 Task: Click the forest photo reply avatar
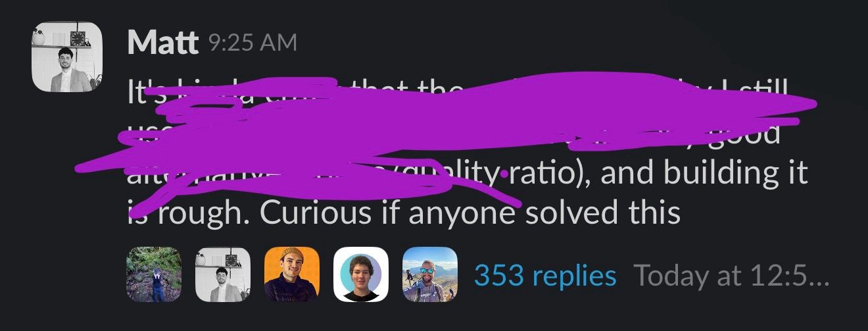pyautogui.click(x=154, y=274)
